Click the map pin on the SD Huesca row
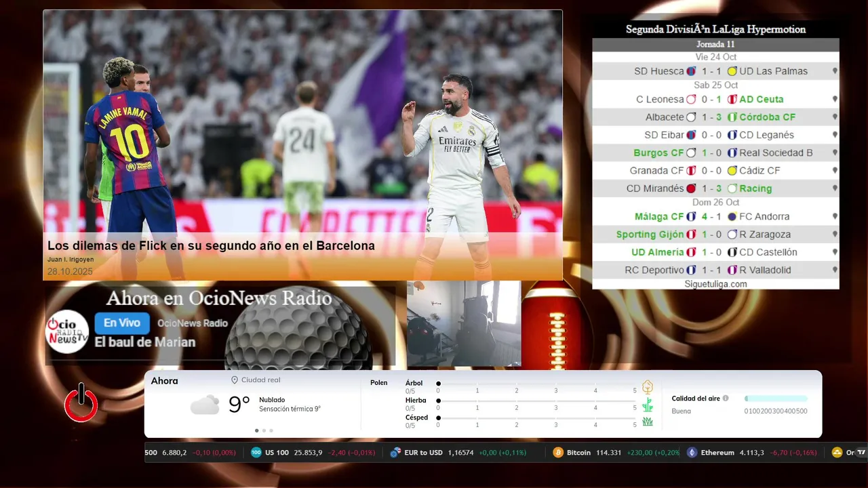The width and height of the screenshot is (868, 488). tap(835, 71)
